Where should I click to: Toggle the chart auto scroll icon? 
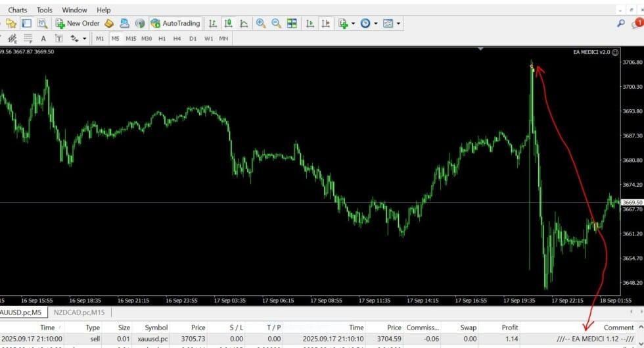(x=310, y=23)
